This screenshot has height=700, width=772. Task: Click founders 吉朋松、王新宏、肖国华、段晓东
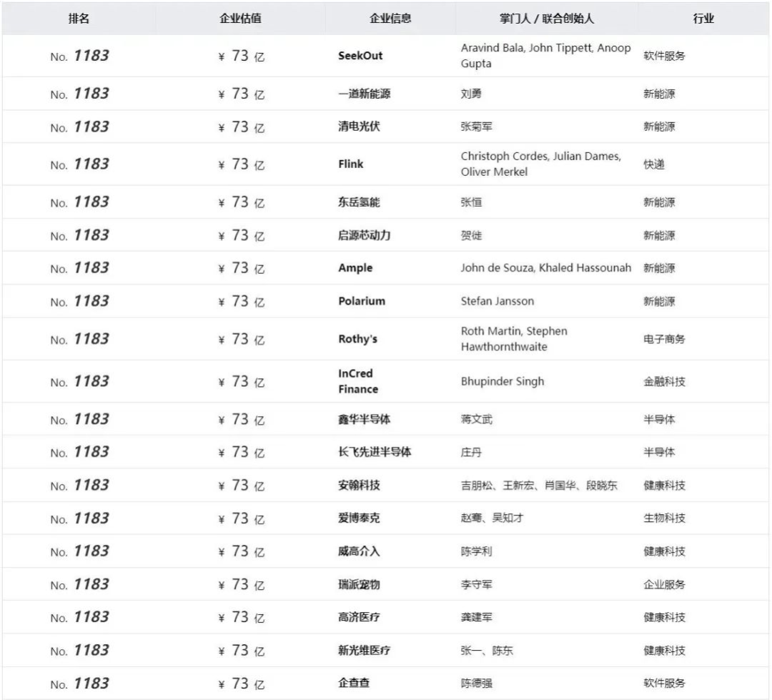click(539, 485)
